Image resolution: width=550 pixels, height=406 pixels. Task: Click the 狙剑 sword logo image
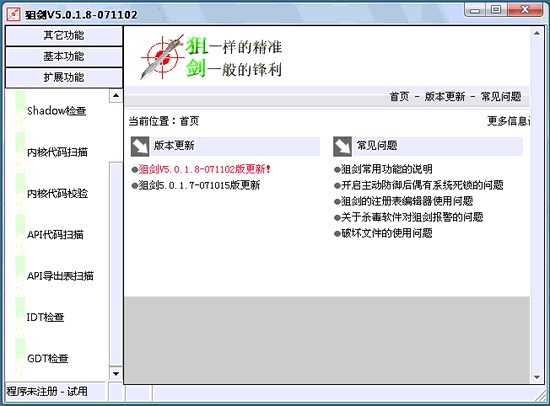click(162, 57)
